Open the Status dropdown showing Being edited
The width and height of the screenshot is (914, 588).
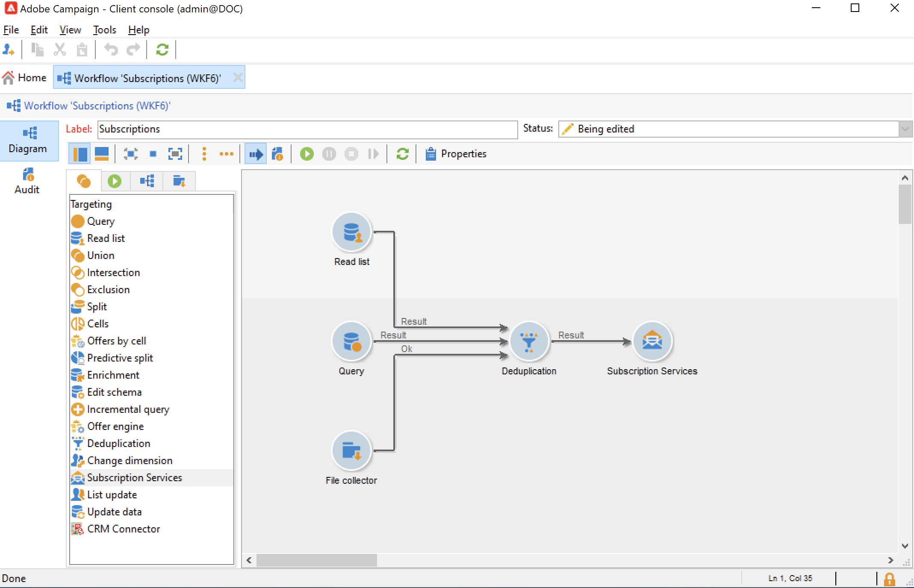(905, 129)
